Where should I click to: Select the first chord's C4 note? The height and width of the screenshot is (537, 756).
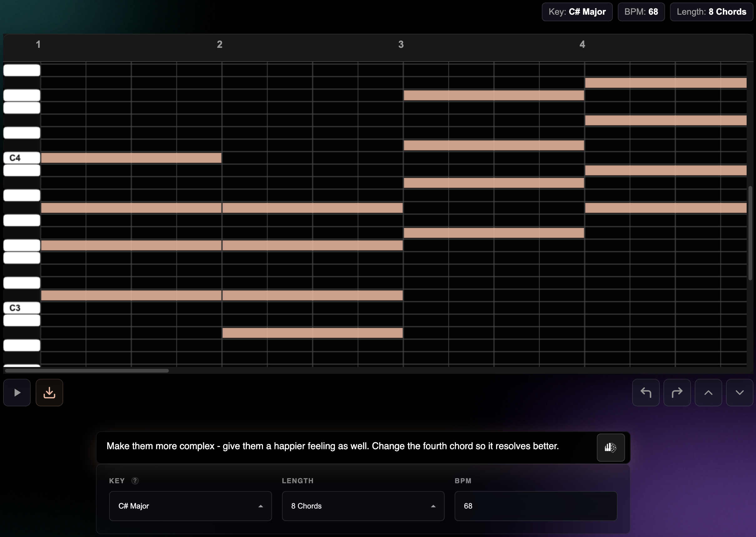click(131, 158)
